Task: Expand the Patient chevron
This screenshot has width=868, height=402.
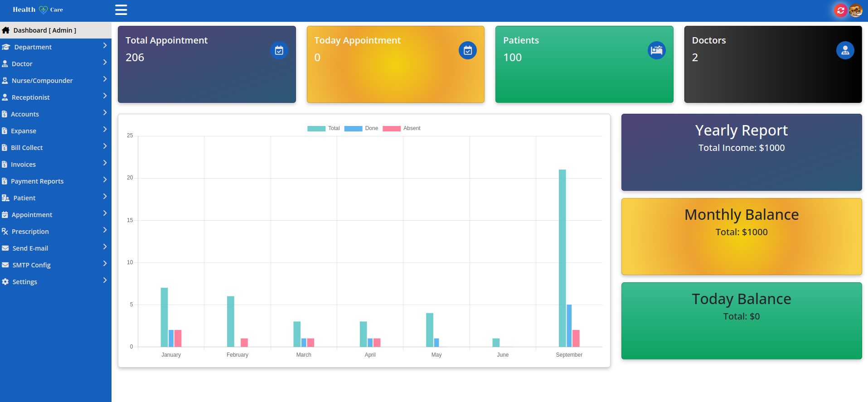Action: click(105, 196)
